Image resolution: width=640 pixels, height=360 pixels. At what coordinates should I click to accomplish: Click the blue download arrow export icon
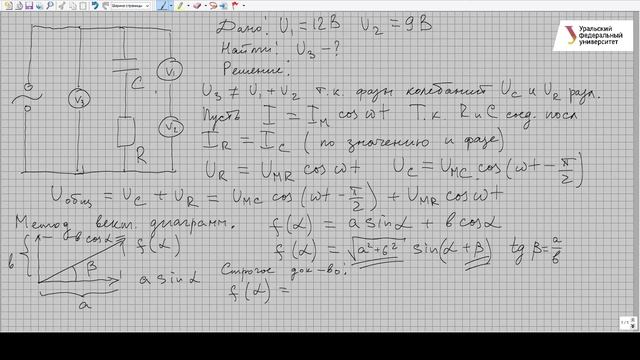tap(39, 6)
